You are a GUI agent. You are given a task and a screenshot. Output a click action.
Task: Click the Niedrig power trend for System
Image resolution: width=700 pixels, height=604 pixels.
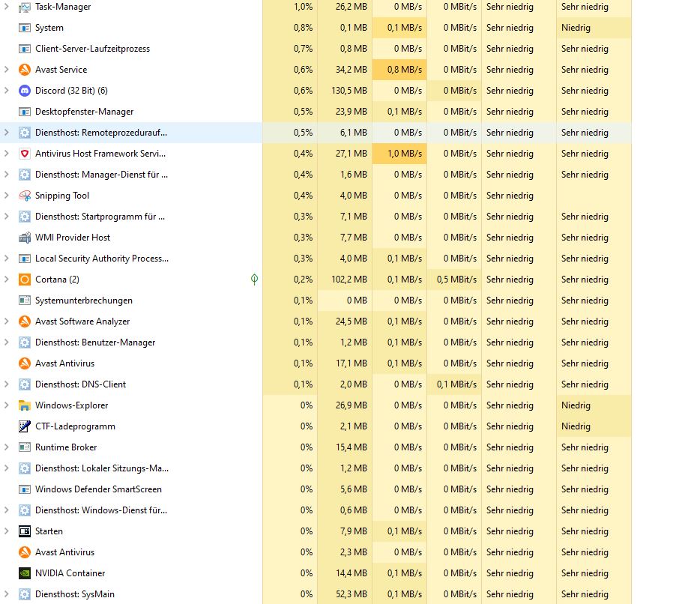(x=576, y=28)
